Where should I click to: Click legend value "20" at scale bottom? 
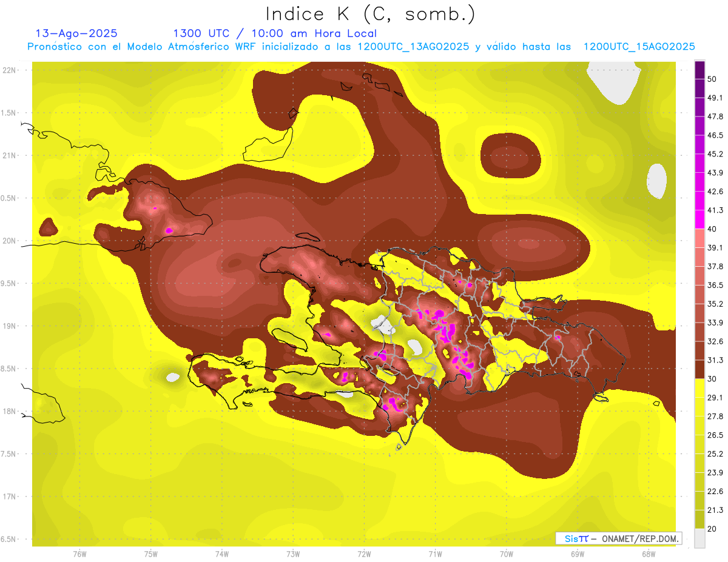tap(713, 529)
